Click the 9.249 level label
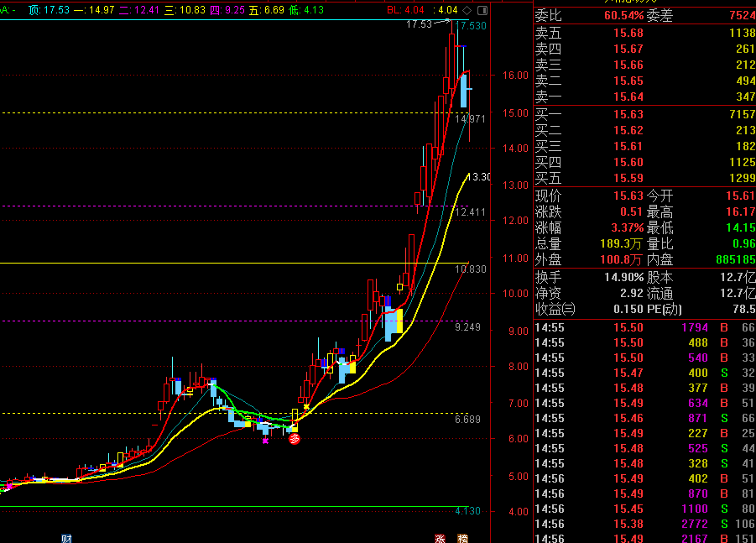This screenshot has height=543, width=756. coord(467,327)
